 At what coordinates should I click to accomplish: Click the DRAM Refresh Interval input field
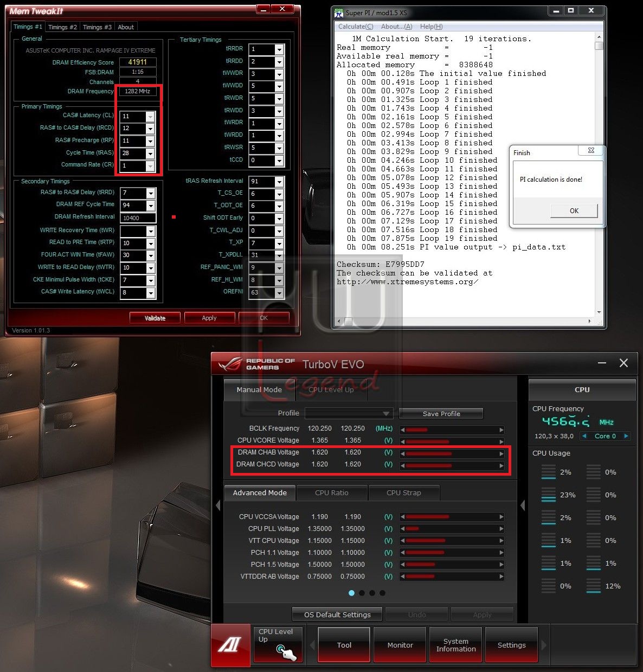point(138,218)
